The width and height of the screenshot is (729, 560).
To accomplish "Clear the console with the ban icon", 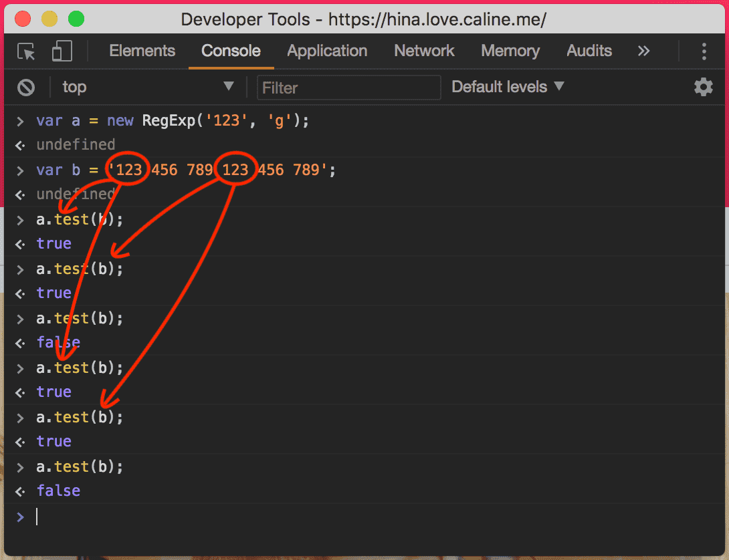I will (26, 87).
